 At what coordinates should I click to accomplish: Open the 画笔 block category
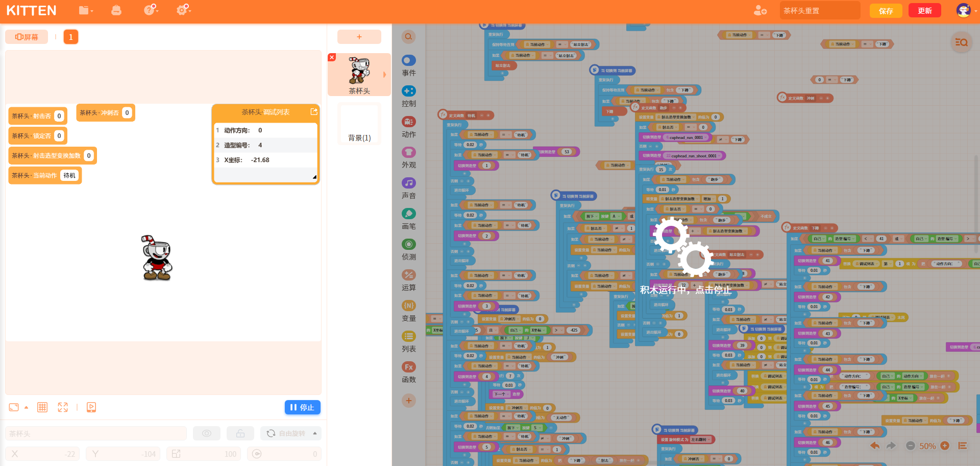409,219
